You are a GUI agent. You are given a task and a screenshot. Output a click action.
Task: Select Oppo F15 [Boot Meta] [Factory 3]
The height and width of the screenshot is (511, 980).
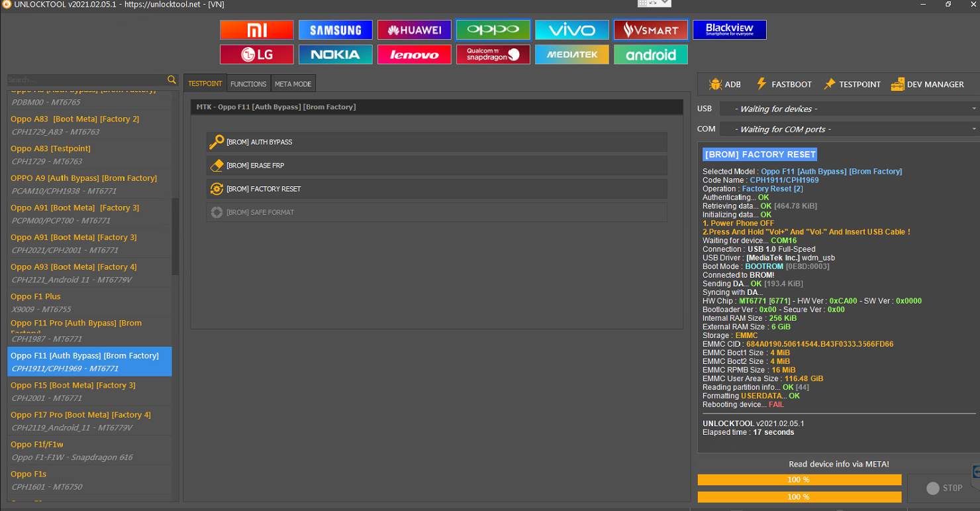click(x=89, y=391)
